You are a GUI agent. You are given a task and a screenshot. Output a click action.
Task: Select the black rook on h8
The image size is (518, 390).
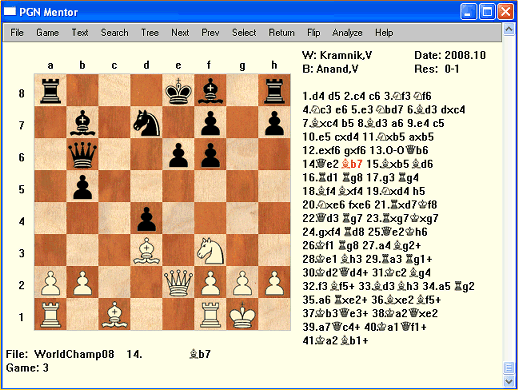(x=274, y=90)
